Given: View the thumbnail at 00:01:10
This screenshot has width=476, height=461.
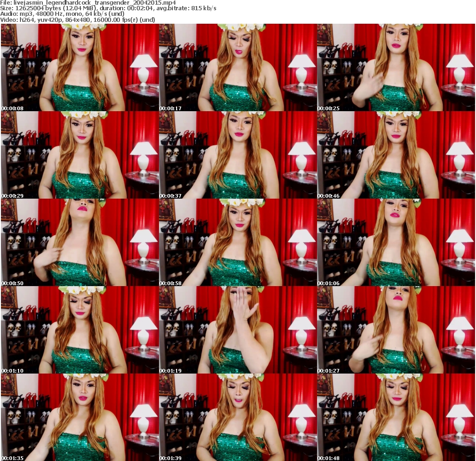Looking at the screenshot, I should 80,330.
